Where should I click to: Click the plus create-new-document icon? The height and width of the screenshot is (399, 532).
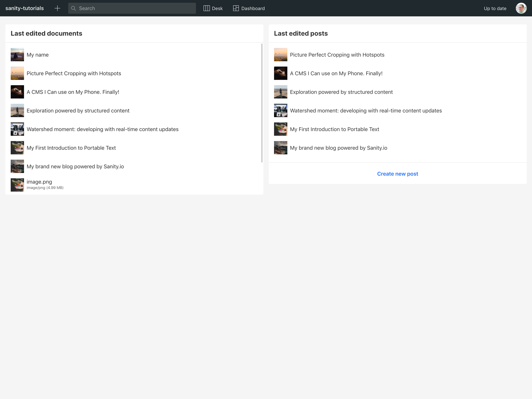(57, 8)
